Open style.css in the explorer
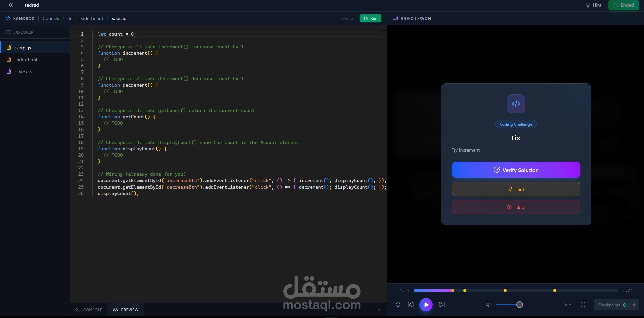Image resolution: width=644 pixels, height=318 pixels. pos(35,72)
